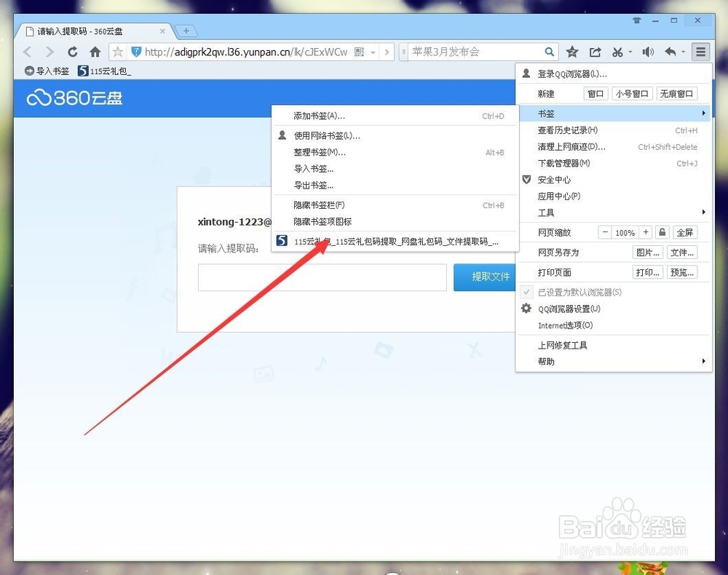Refresh the current webpage
Screen dimensions: 728x575
click(73, 52)
